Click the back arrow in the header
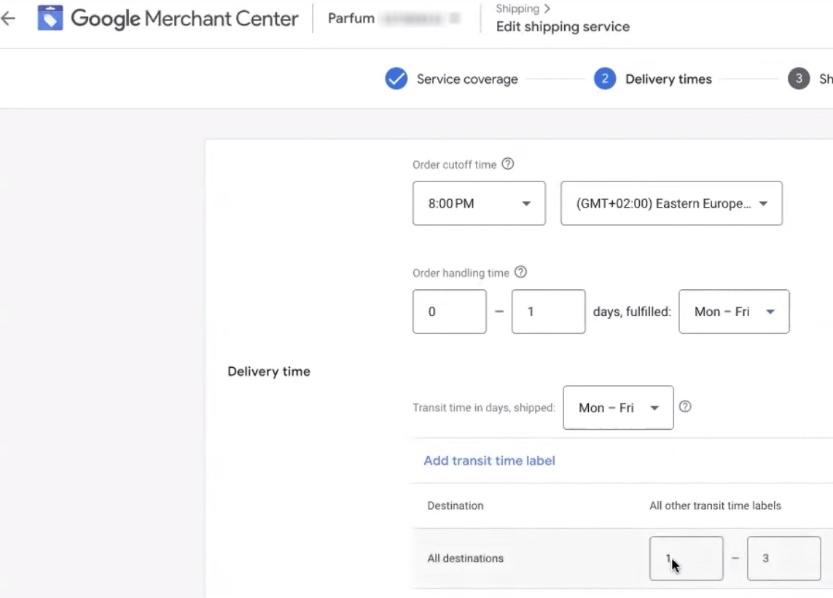Image resolution: width=833 pixels, height=598 pixels. coord(9,18)
